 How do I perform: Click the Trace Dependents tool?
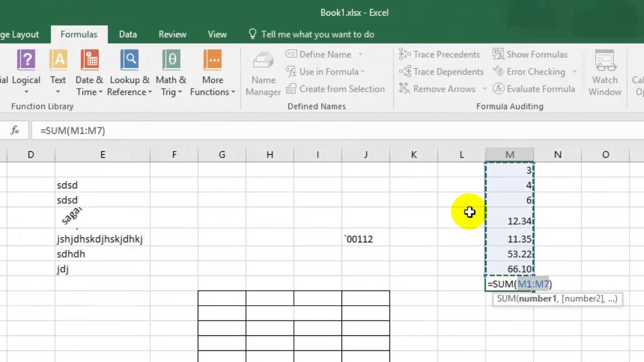441,71
